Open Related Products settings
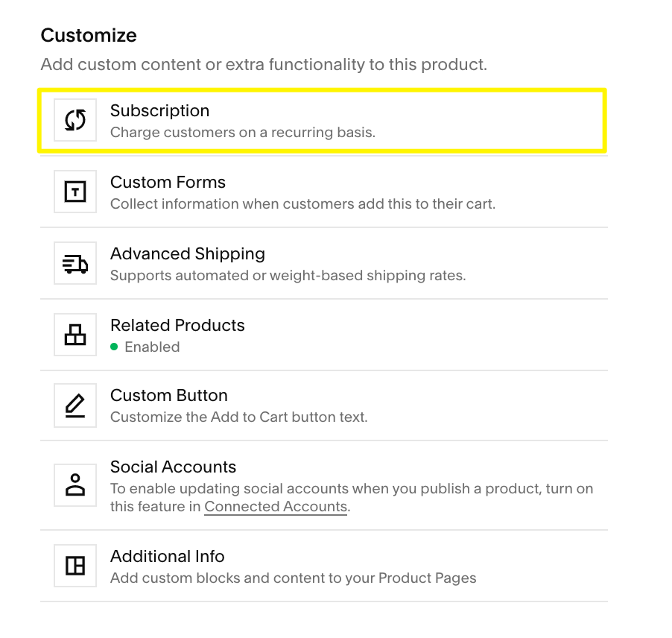 (324, 335)
